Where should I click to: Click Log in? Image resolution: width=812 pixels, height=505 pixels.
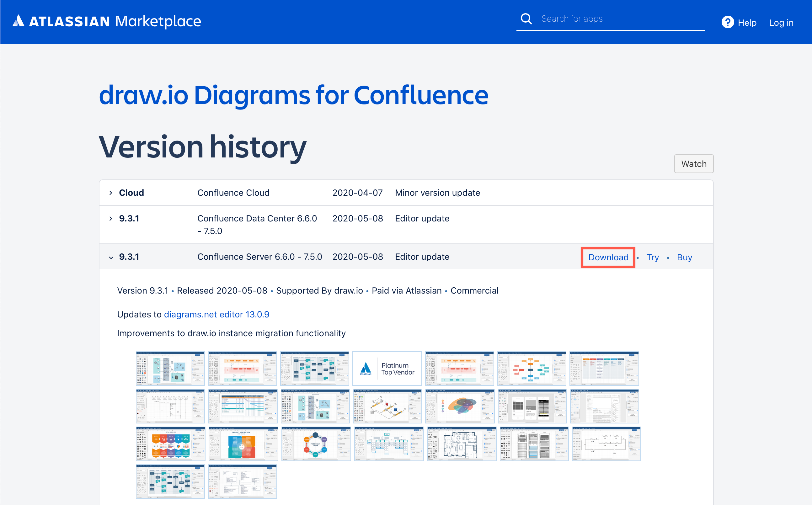(x=781, y=22)
